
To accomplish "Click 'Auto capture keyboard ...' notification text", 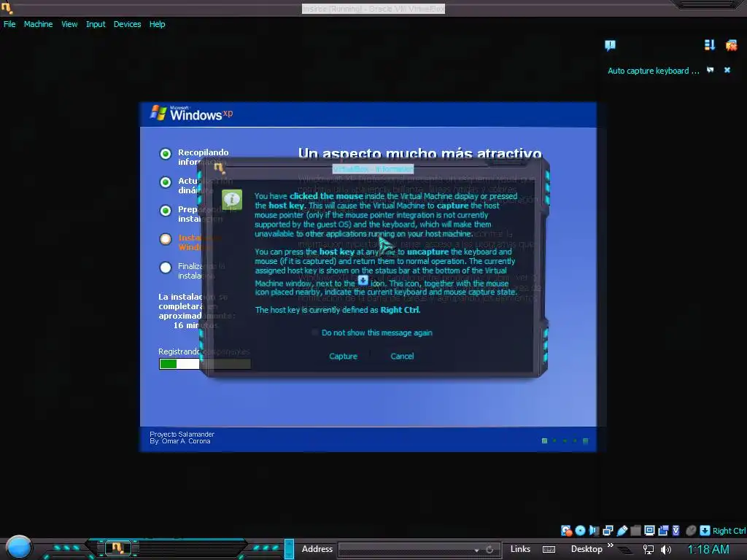I will point(653,71).
